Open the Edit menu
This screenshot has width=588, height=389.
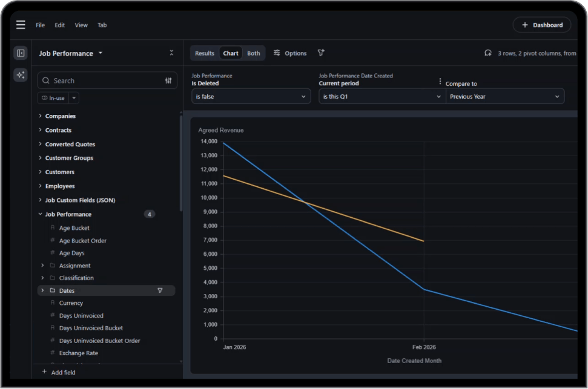(59, 25)
